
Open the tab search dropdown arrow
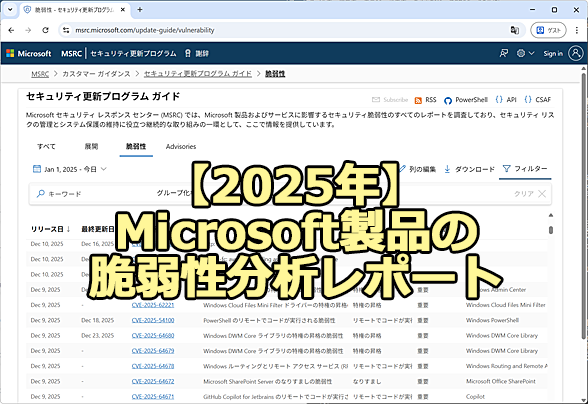pyautogui.click(x=10, y=10)
